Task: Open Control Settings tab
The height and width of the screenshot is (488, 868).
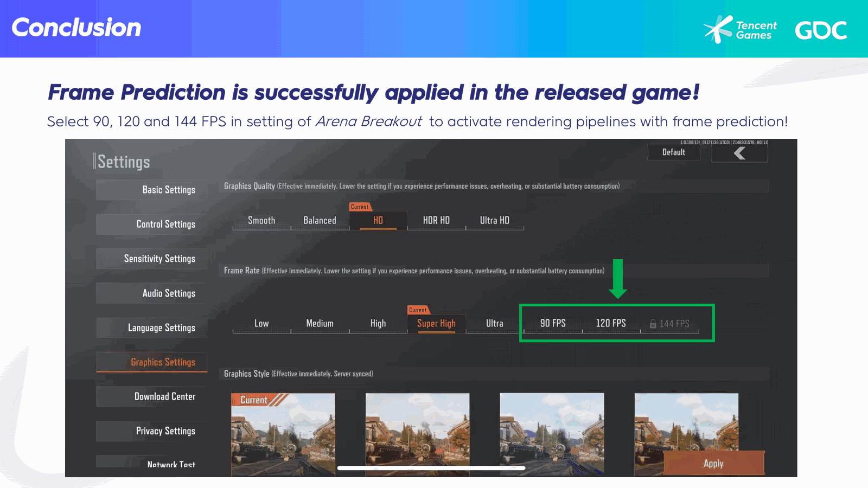Action: coord(152,224)
